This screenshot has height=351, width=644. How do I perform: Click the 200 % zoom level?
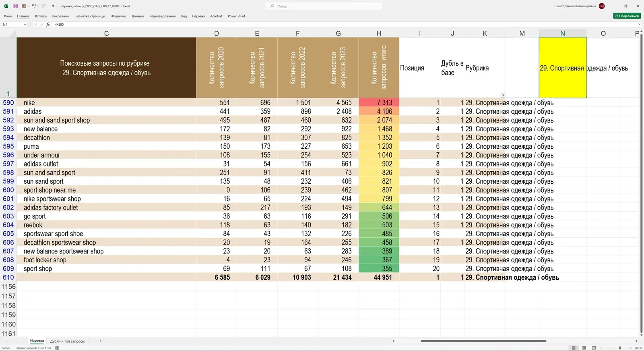[638, 348]
